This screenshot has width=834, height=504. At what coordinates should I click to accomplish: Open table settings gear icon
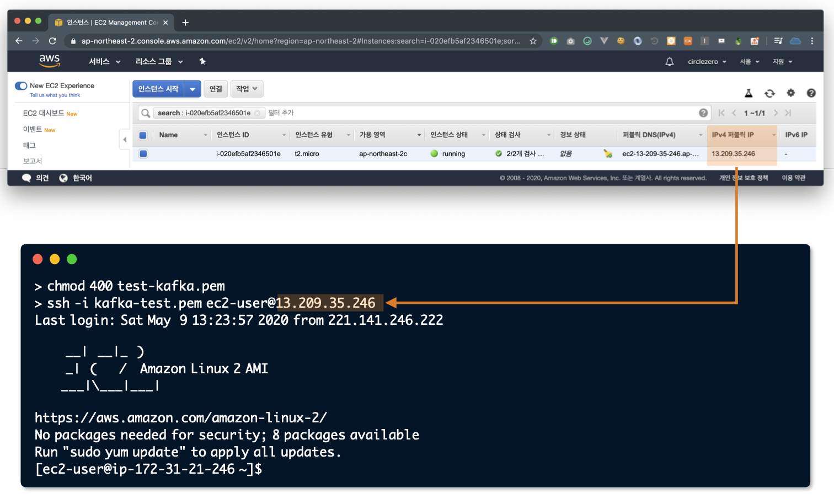click(790, 93)
